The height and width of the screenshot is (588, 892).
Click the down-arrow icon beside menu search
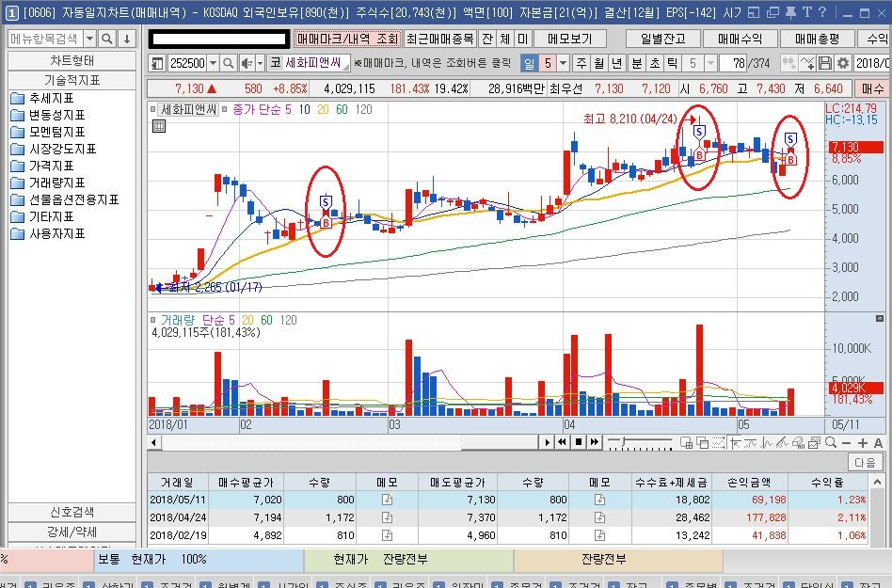(x=127, y=39)
